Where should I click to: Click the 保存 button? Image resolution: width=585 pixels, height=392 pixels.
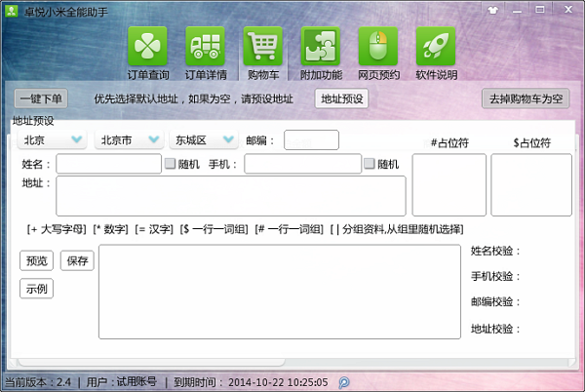(x=77, y=260)
